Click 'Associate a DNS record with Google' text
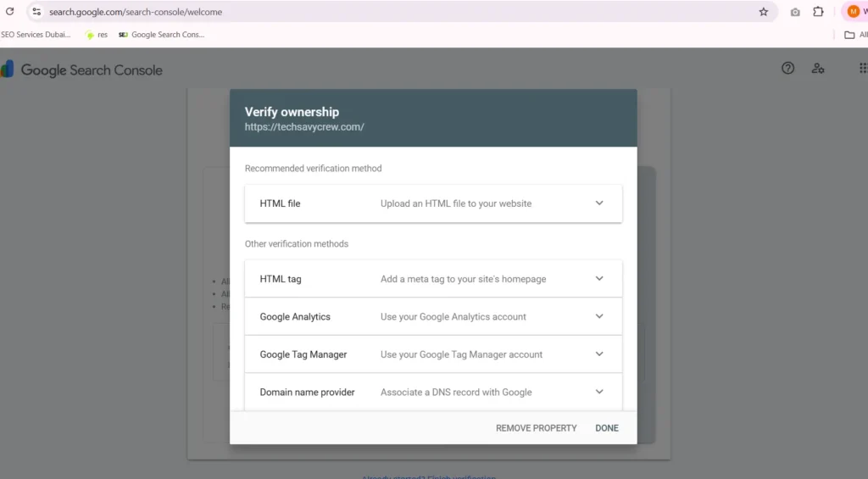The height and width of the screenshot is (479, 868). pyautogui.click(x=456, y=392)
